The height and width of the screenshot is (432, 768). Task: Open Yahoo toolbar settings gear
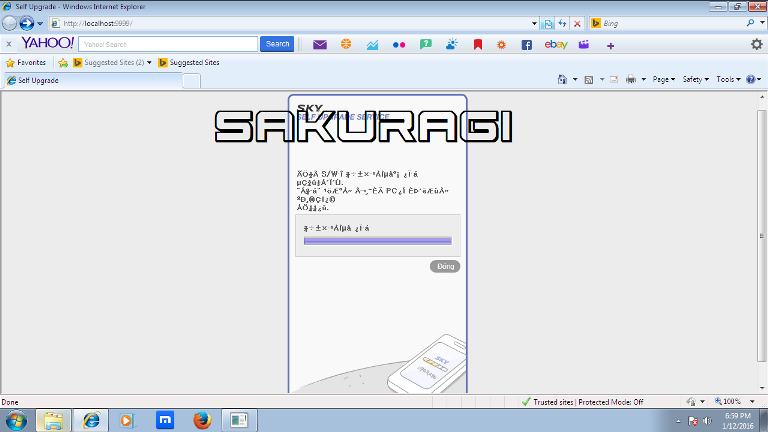(756, 44)
